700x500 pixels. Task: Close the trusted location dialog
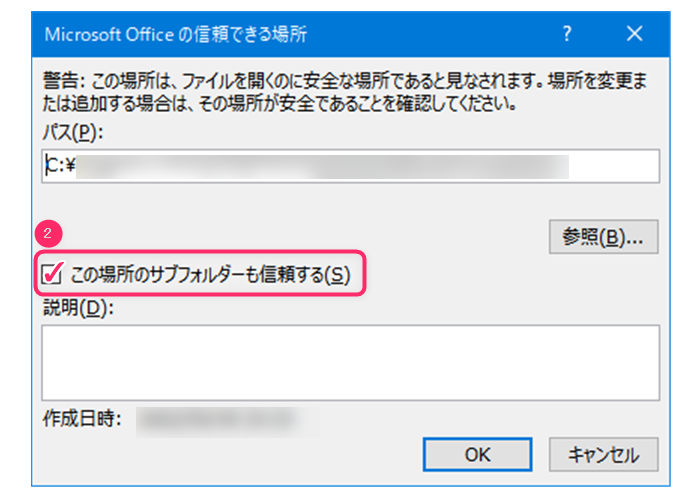634,34
